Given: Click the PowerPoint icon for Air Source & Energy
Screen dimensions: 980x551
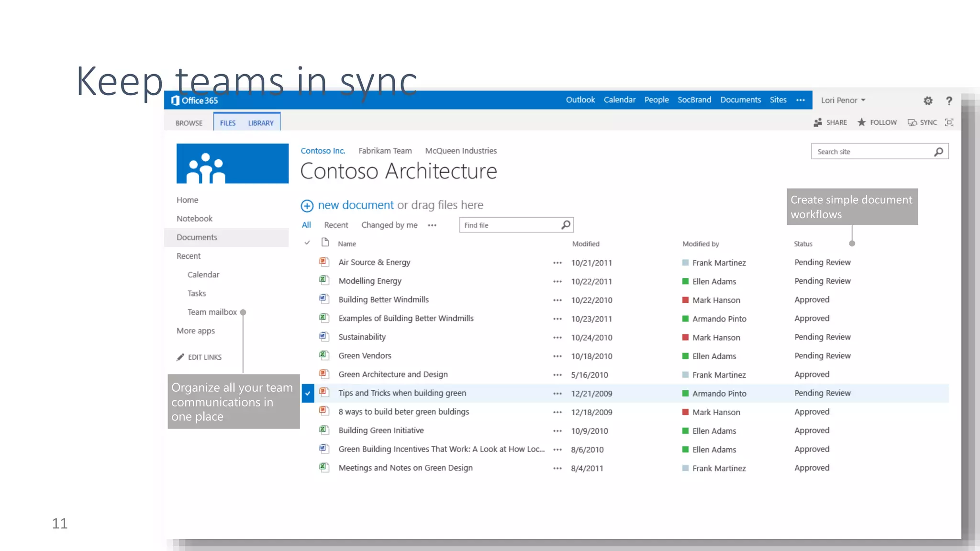Looking at the screenshot, I should 324,262.
